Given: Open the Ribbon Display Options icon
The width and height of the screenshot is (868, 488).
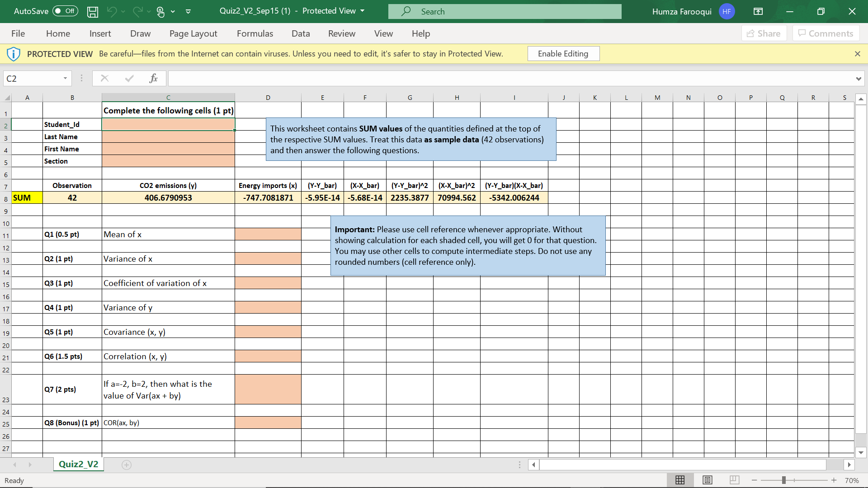Looking at the screenshot, I should tap(758, 11).
